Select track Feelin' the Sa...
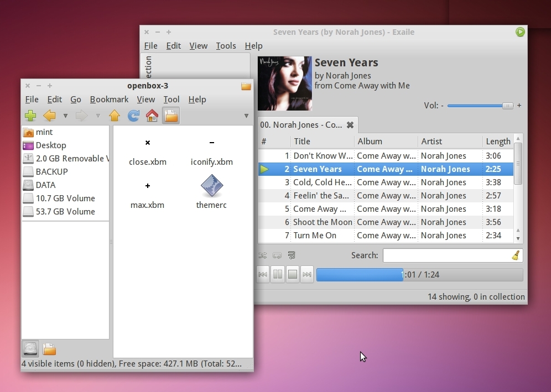The image size is (551, 392). point(386,196)
